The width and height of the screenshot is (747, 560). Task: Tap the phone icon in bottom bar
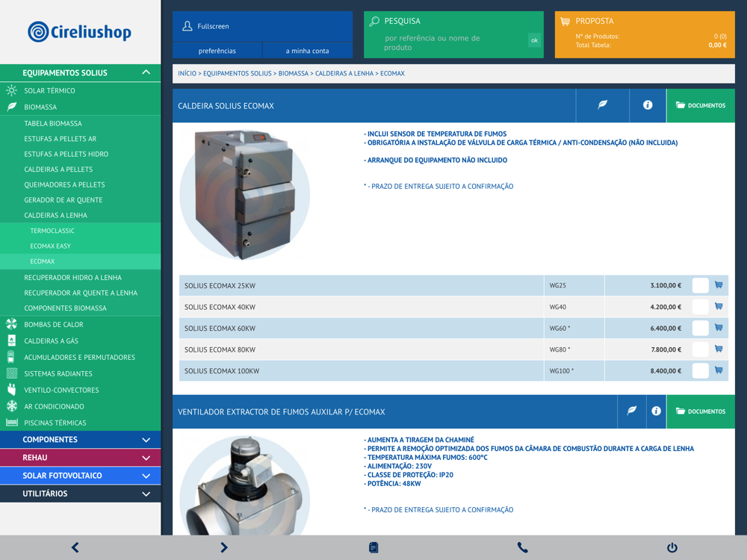pyautogui.click(x=522, y=547)
